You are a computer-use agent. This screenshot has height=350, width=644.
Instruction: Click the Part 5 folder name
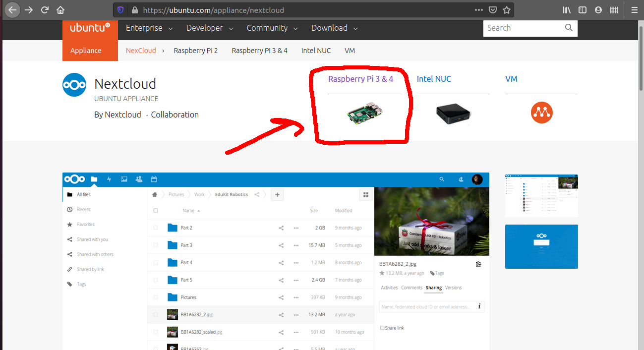pyautogui.click(x=186, y=280)
